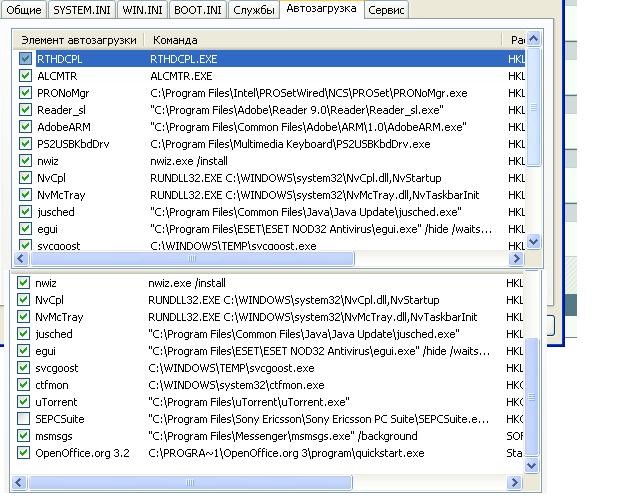626x500 pixels.
Task: Select the RTHDCPL item name
Action: [59, 59]
